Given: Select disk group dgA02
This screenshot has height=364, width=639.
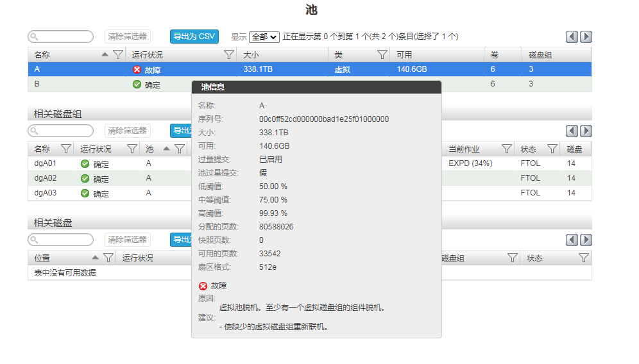Looking at the screenshot, I should tap(46, 178).
